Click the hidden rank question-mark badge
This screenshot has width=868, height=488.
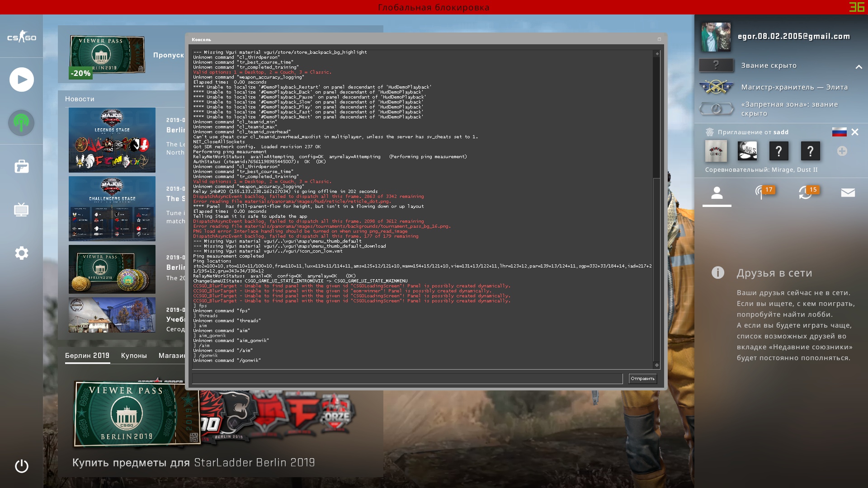tap(716, 65)
